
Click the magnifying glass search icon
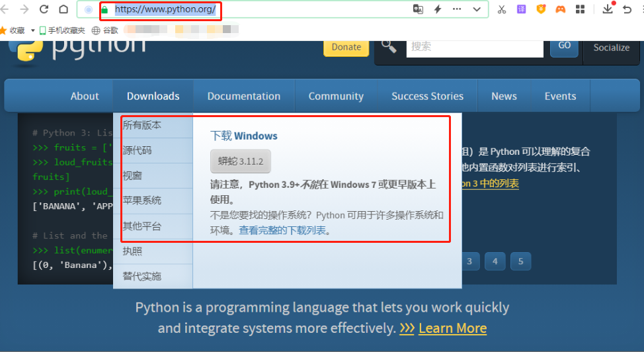(389, 46)
